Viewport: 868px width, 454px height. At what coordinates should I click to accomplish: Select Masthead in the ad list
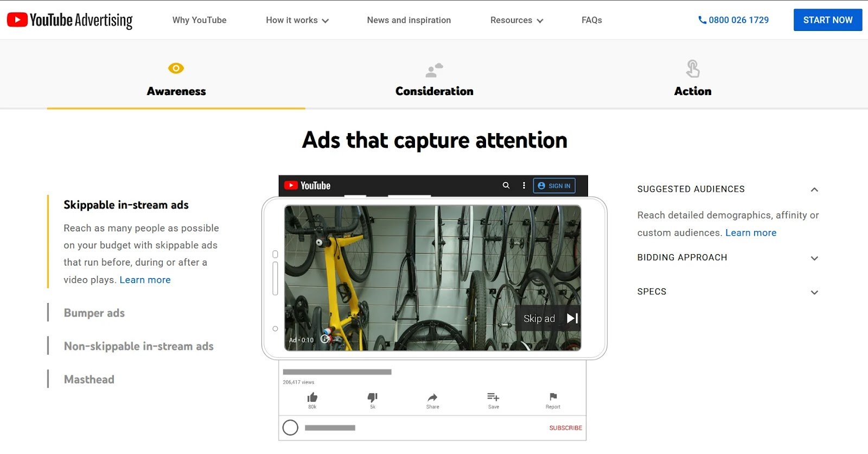click(x=89, y=380)
